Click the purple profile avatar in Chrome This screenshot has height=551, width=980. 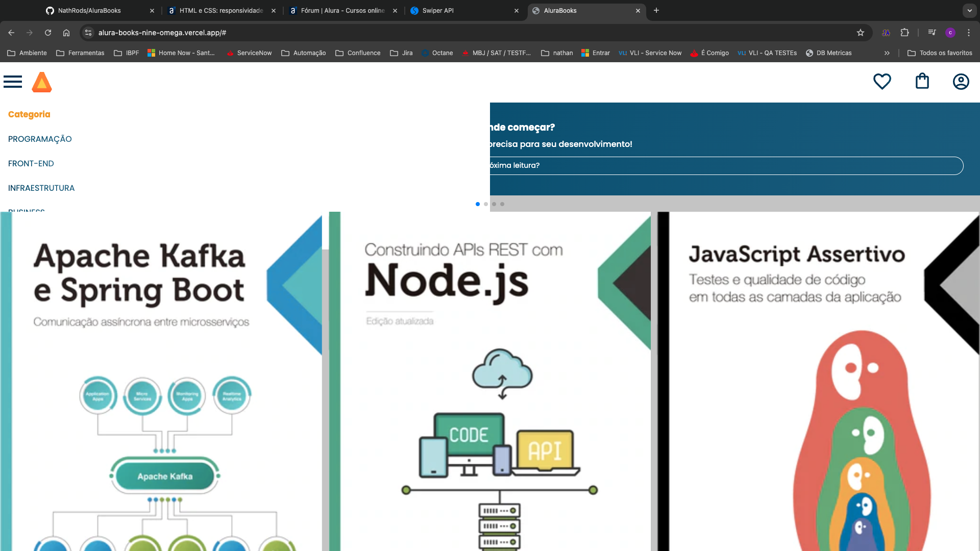coord(950,33)
